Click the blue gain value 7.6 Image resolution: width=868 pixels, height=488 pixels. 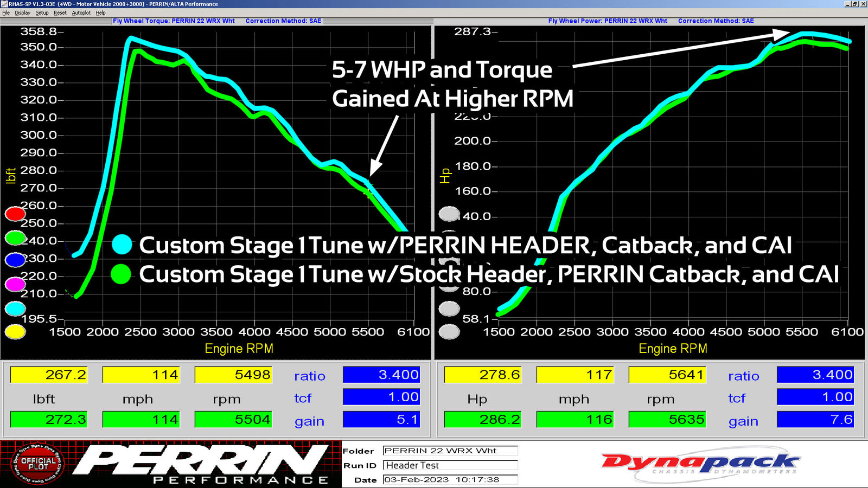coord(815,419)
